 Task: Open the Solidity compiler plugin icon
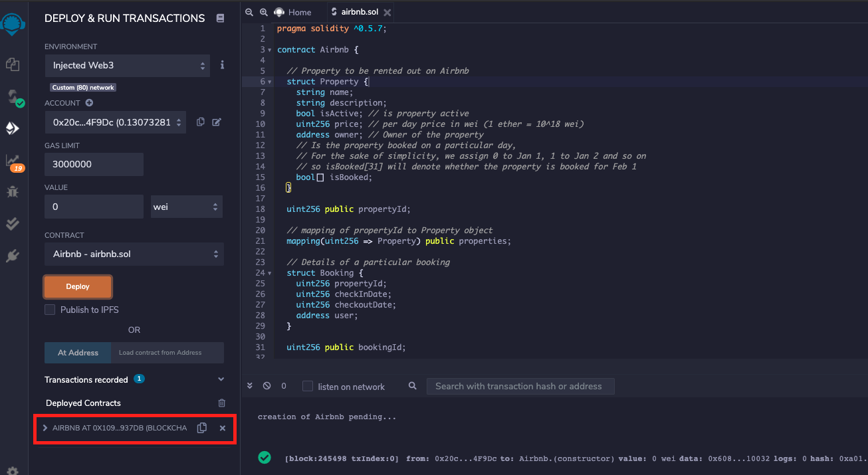tap(13, 97)
